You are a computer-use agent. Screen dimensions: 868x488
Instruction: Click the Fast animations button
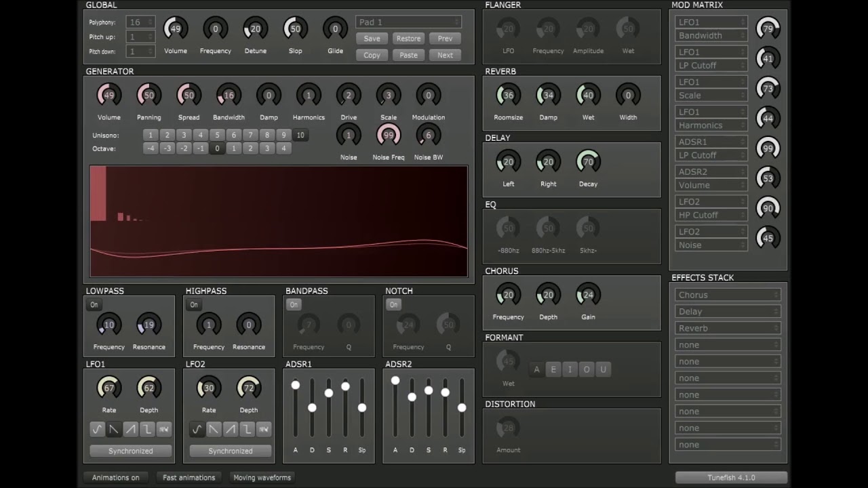click(189, 477)
